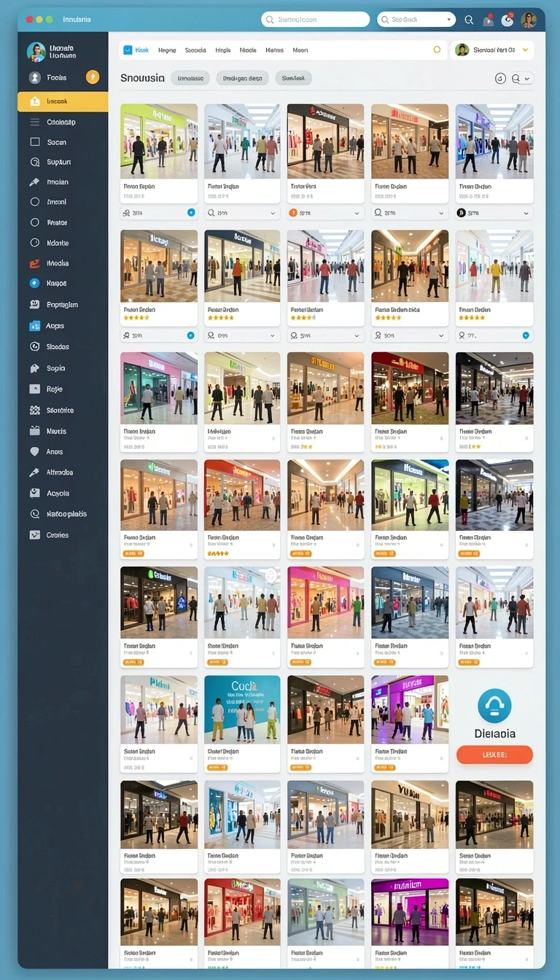Open the dropdown with orange icon, top row

[326, 213]
